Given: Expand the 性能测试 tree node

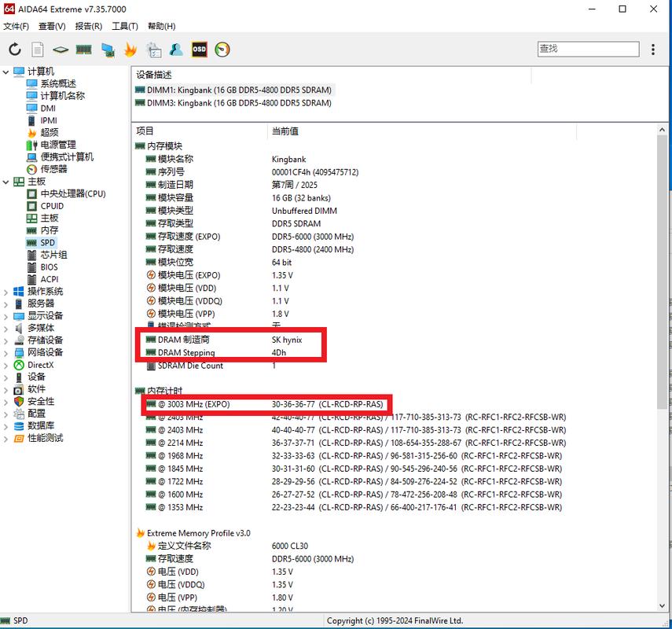Looking at the screenshot, I should (x=6, y=439).
